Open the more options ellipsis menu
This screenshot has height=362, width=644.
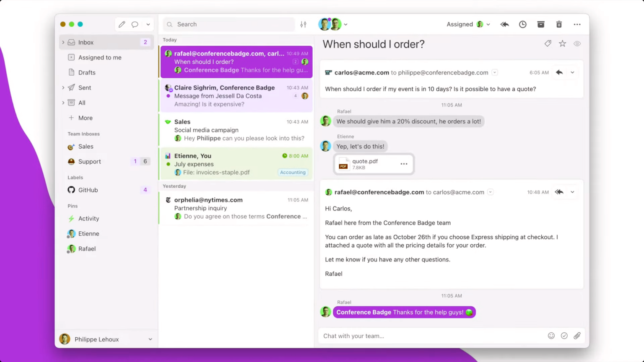click(x=577, y=24)
